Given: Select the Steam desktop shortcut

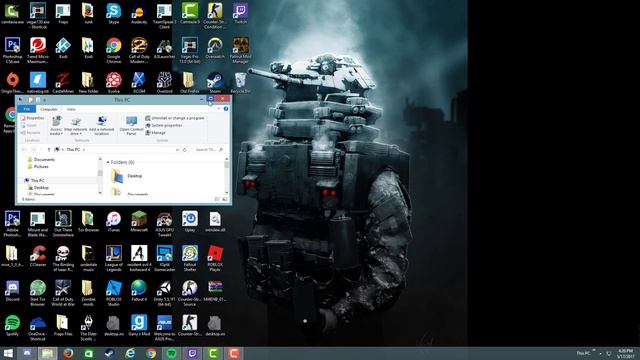Looking at the screenshot, I should click(x=215, y=82).
